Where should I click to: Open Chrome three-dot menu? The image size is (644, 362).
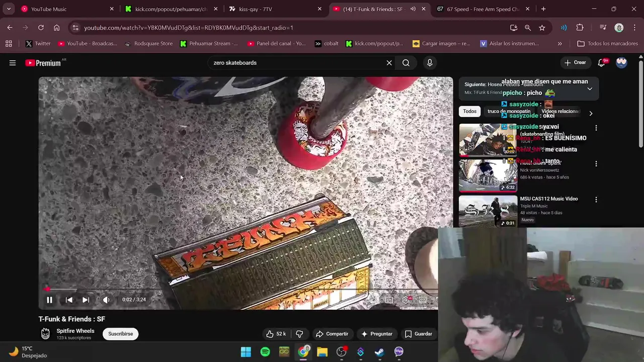pyautogui.click(x=634, y=28)
